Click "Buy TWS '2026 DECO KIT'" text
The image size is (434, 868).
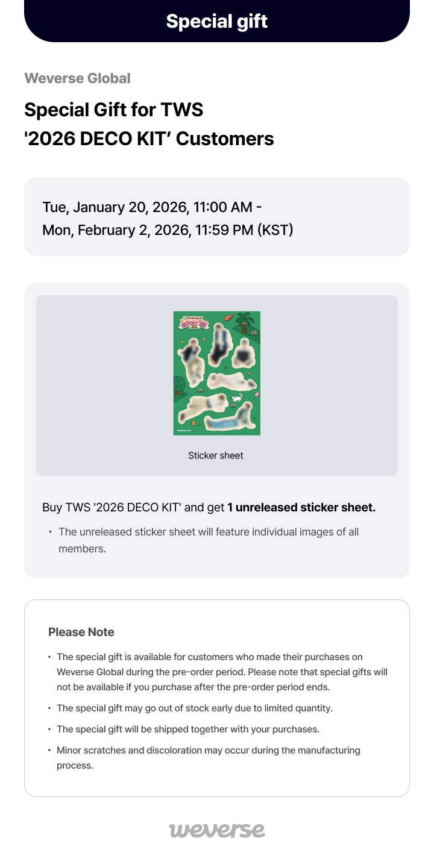(x=112, y=508)
